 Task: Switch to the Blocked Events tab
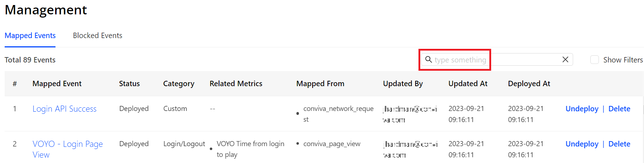(x=97, y=36)
